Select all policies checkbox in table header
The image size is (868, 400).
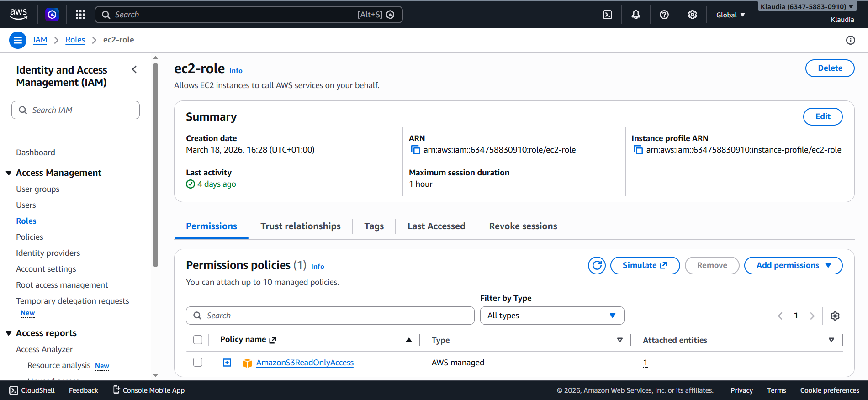(x=198, y=340)
